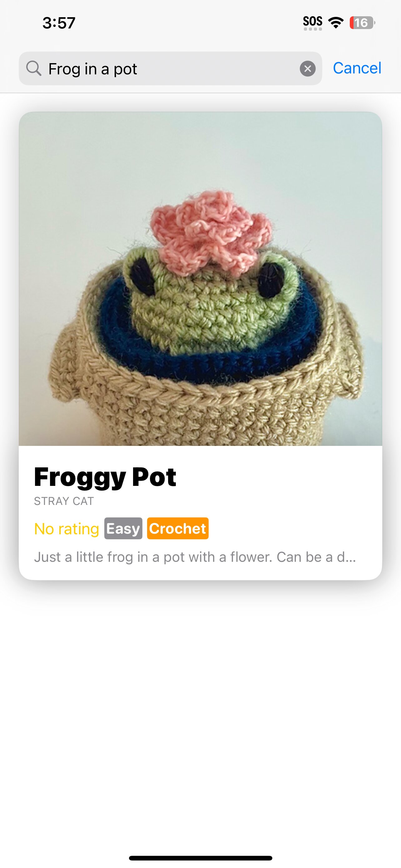This screenshot has height=868, width=401.
Task: Open the Froggy Pot title link
Action: (x=105, y=477)
